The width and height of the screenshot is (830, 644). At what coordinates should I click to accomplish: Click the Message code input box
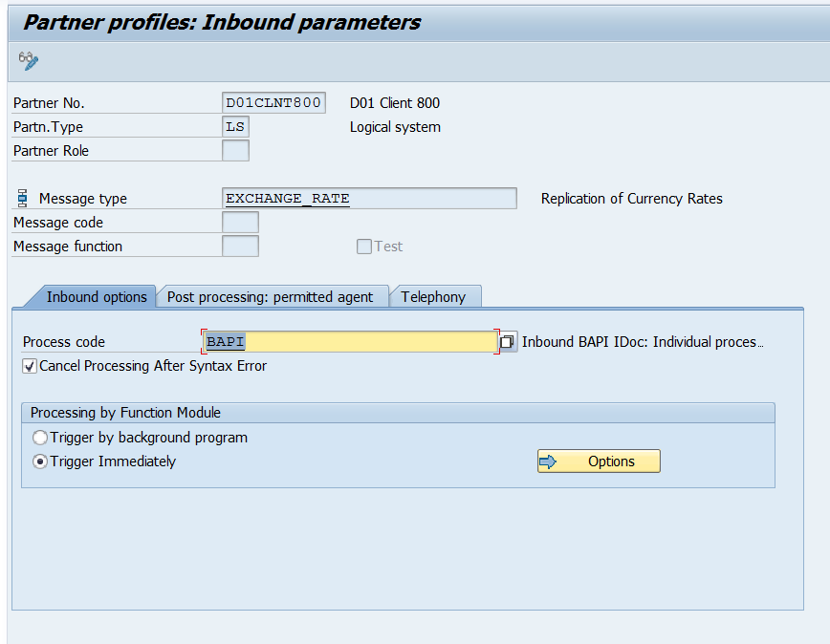[x=239, y=222]
